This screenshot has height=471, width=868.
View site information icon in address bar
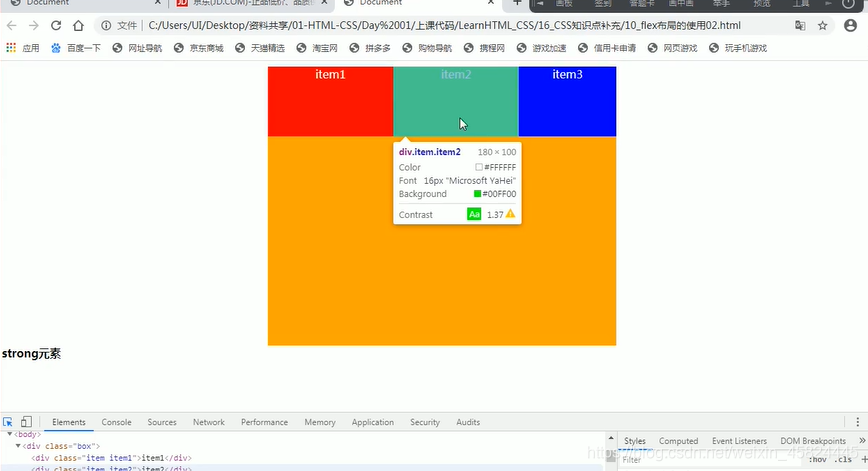[106, 25]
